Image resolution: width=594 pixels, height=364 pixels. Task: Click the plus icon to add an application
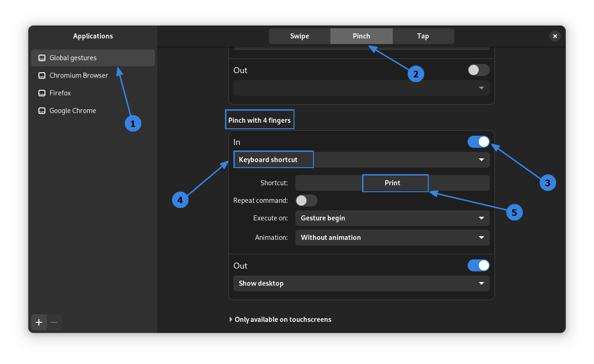pyautogui.click(x=38, y=322)
